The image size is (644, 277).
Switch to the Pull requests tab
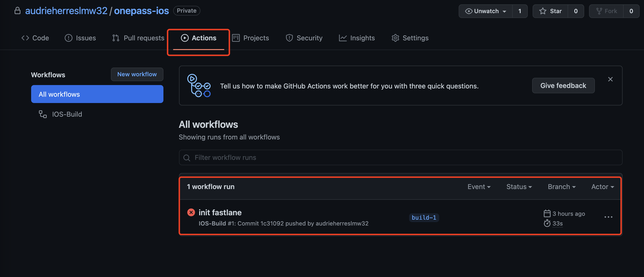pyautogui.click(x=138, y=38)
